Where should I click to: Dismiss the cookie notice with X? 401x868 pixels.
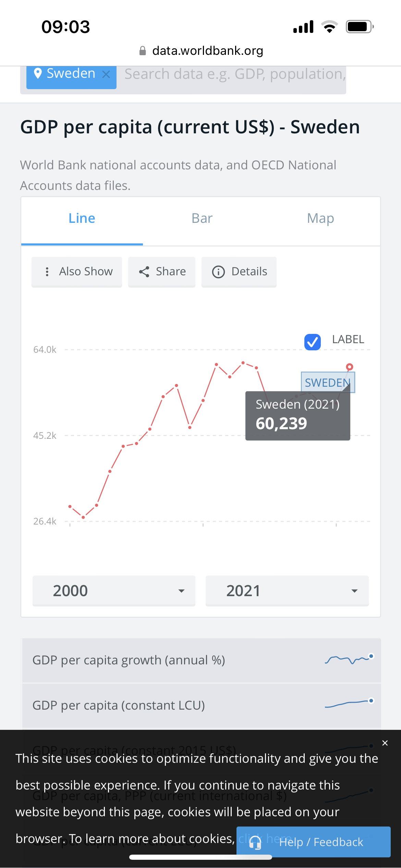point(385,743)
